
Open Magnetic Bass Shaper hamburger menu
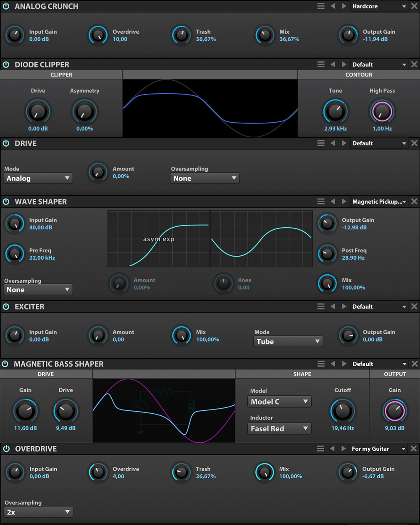pyautogui.click(x=321, y=364)
